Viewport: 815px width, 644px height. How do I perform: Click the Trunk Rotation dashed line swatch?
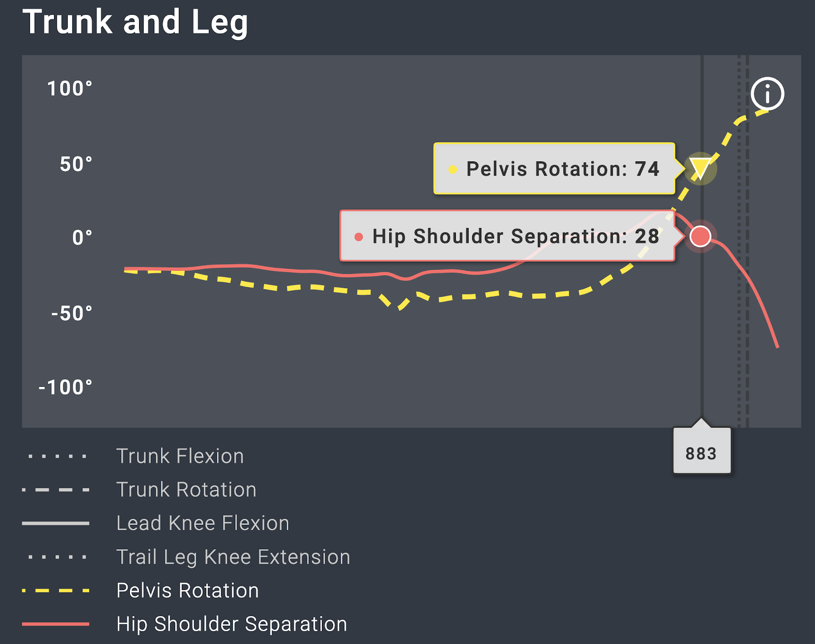[56, 490]
